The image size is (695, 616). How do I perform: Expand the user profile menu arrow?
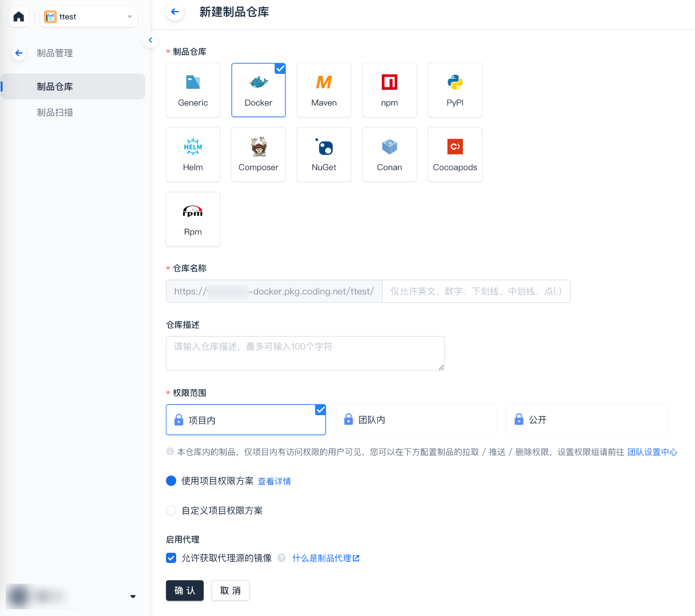click(x=133, y=597)
